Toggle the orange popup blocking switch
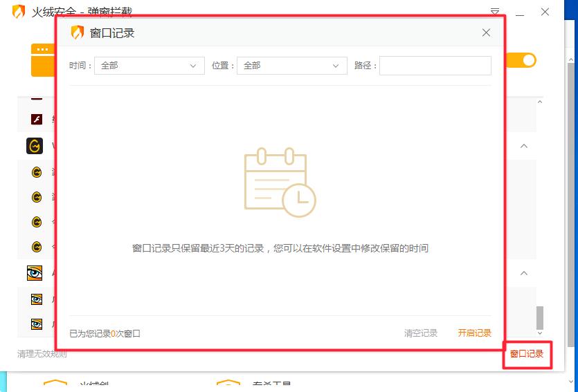 point(521,60)
